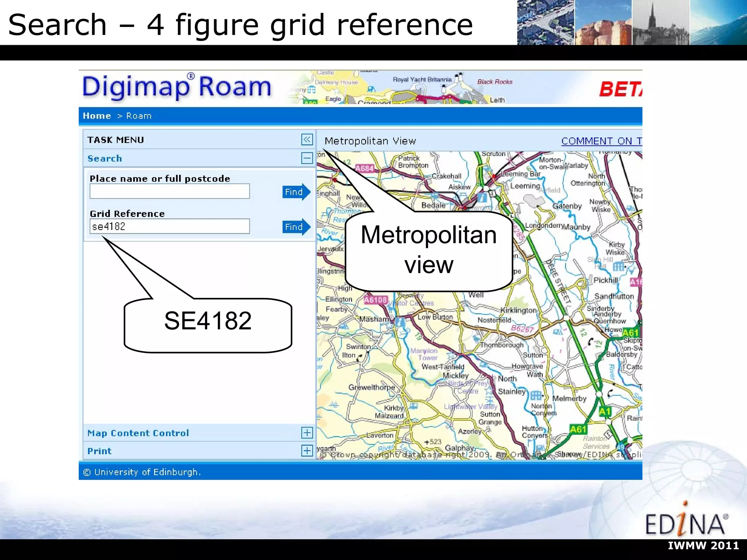Click the A684 road label on map
The height and width of the screenshot is (560, 747).
pyautogui.click(x=364, y=168)
